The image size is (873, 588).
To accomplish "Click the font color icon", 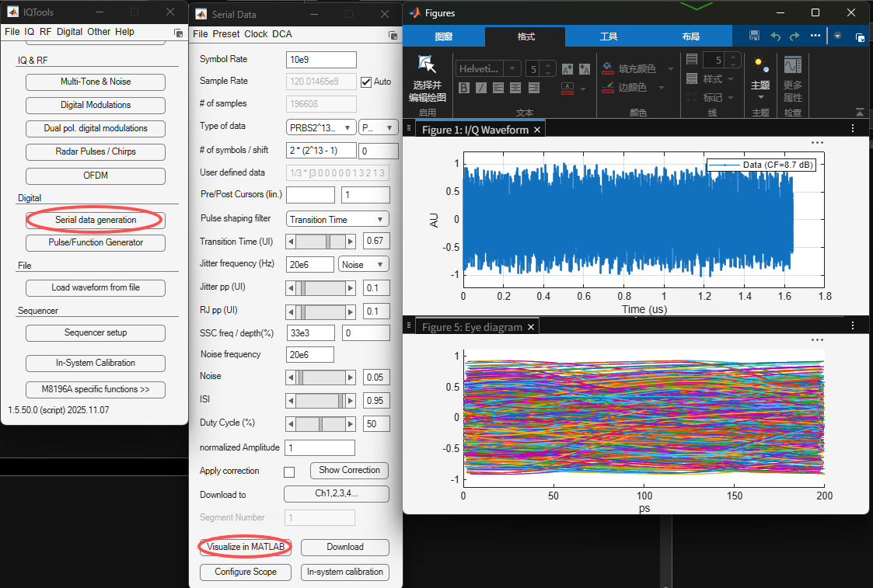I will coord(567,88).
